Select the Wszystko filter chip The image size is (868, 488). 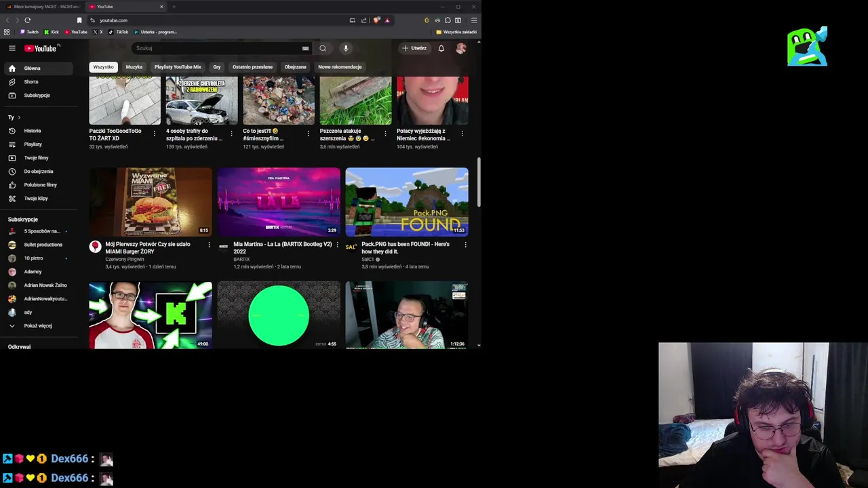104,67
